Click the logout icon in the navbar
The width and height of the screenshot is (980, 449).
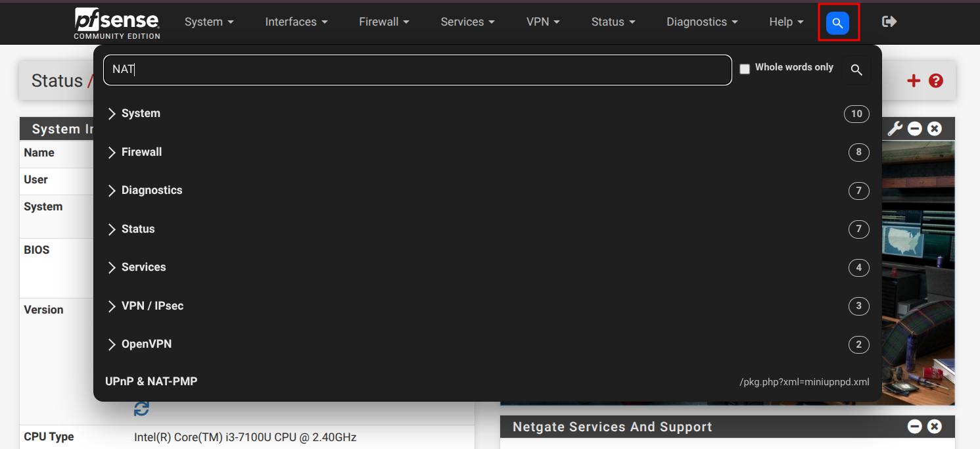point(889,22)
